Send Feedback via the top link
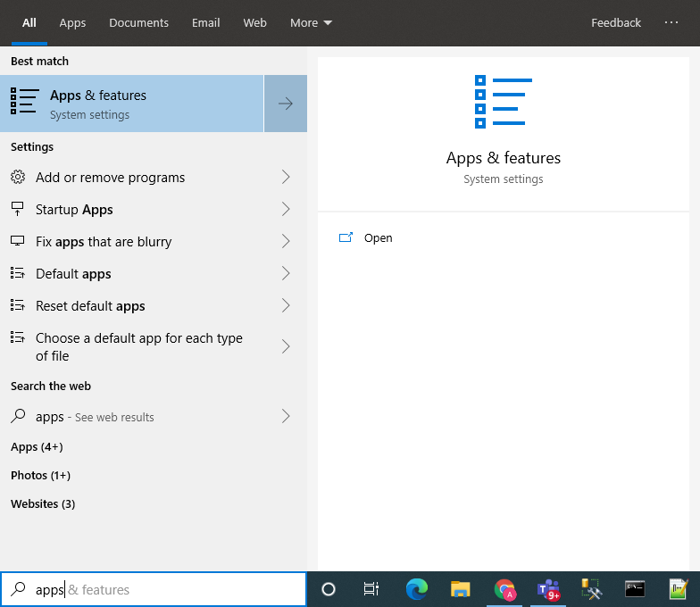This screenshot has height=607, width=700. coord(615,23)
